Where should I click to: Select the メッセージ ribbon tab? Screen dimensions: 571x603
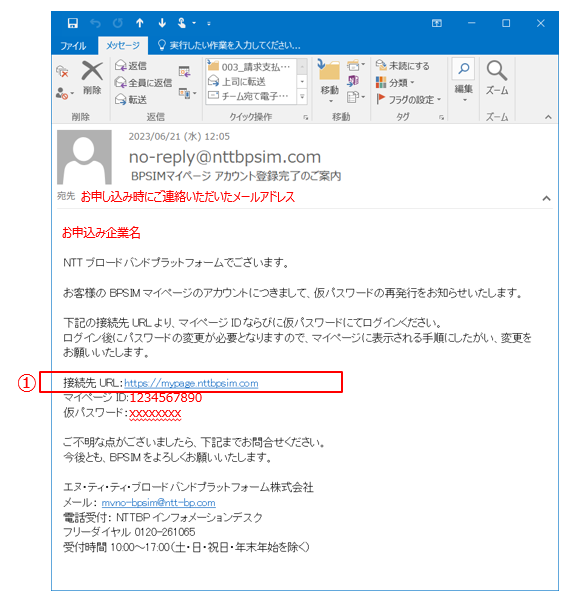coord(123,45)
